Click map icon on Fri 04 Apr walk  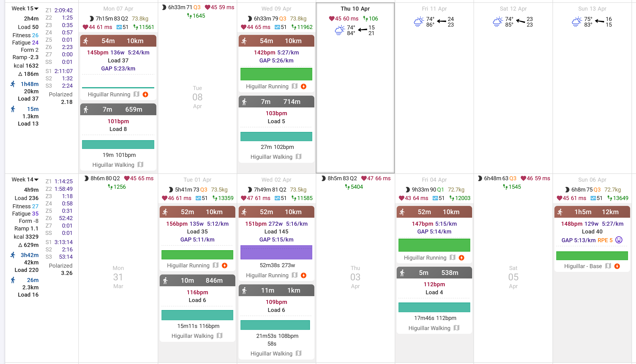(x=457, y=328)
